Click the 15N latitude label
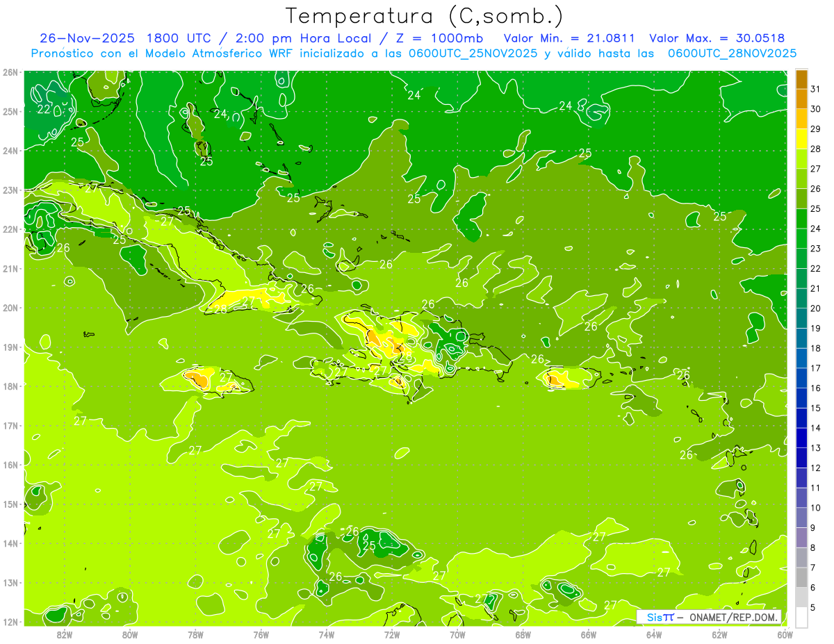834x644 pixels. (x=10, y=504)
